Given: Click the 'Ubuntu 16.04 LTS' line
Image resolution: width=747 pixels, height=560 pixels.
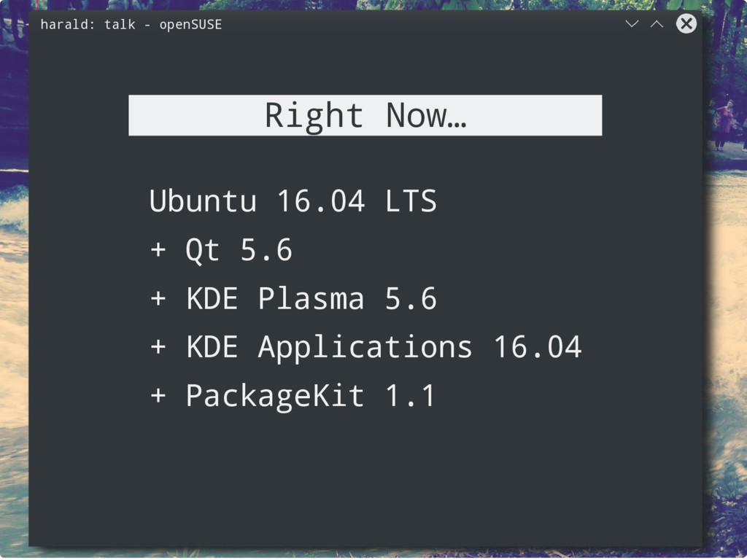Looking at the screenshot, I should tap(293, 201).
